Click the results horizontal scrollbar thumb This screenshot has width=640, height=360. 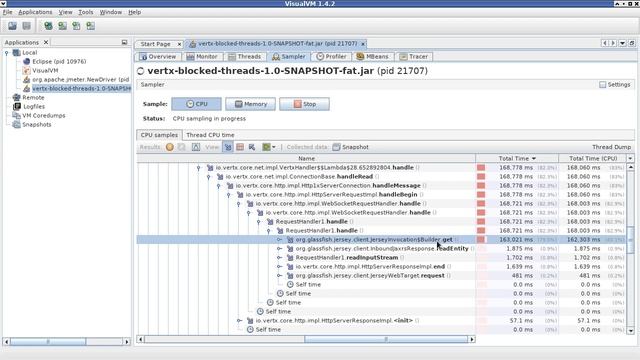(386, 339)
